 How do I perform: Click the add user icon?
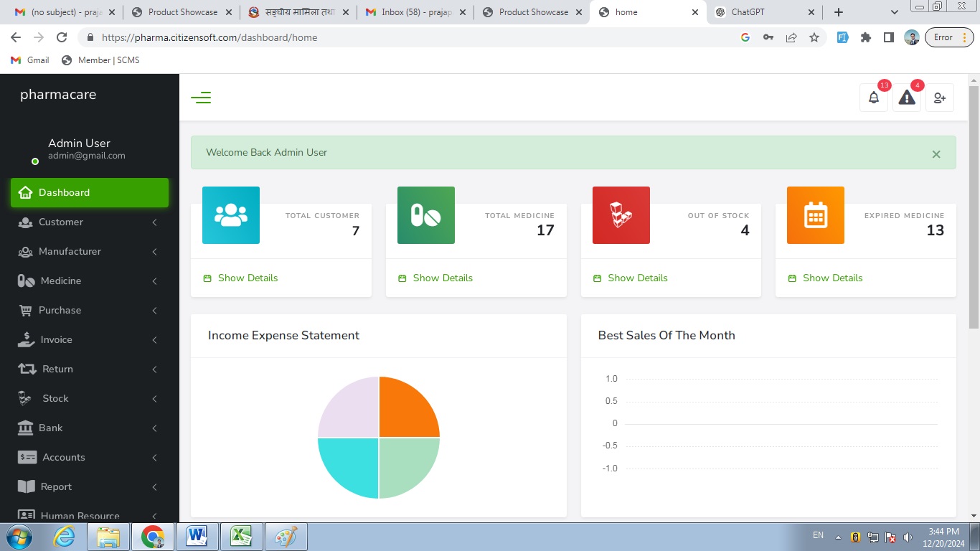[x=939, y=98]
